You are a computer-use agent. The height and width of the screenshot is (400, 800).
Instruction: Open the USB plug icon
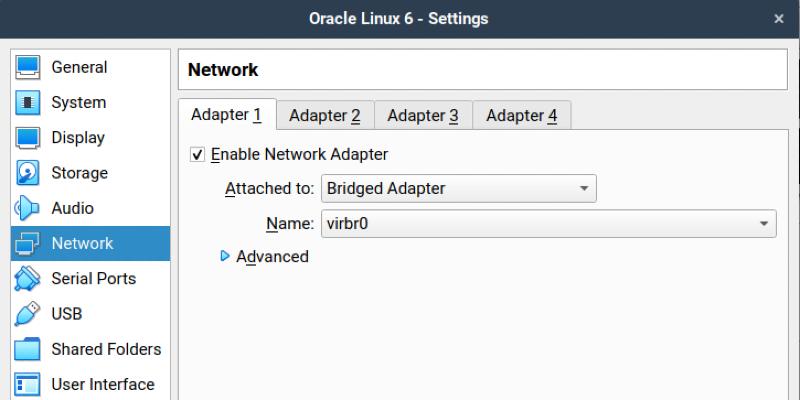tap(27, 314)
